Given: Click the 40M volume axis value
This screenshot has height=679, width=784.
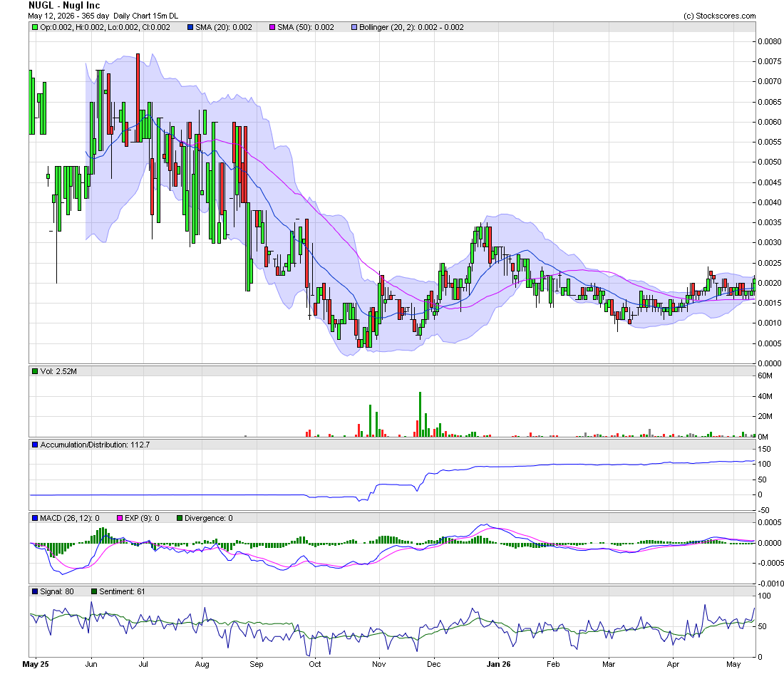Looking at the screenshot, I should click(765, 396).
